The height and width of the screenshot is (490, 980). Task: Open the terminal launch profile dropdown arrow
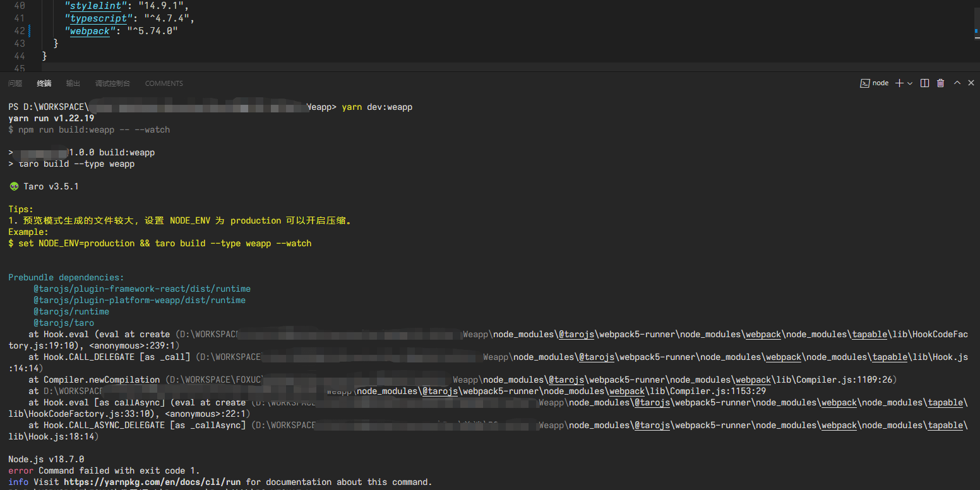point(910,83)
